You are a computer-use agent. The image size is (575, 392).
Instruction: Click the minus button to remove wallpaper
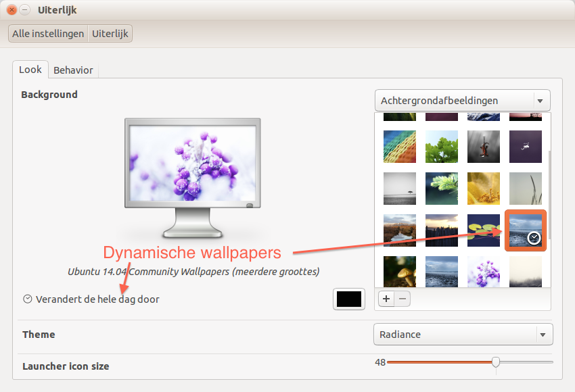[402, 299]
